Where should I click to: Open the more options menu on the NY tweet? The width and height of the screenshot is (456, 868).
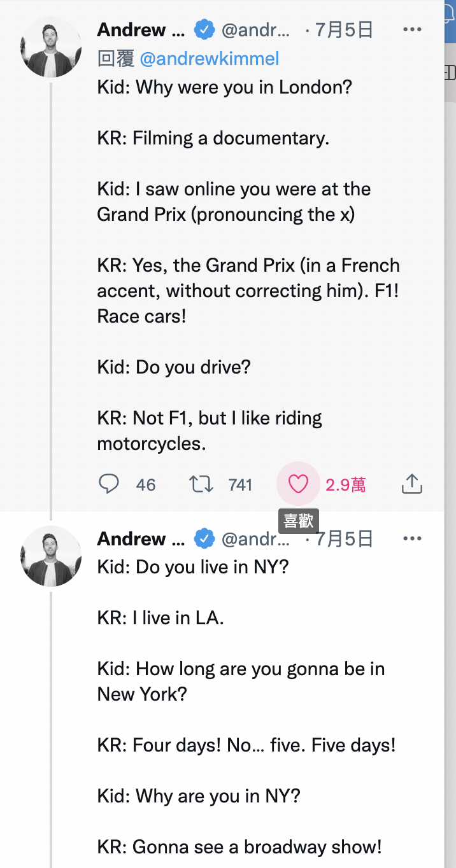412,538
